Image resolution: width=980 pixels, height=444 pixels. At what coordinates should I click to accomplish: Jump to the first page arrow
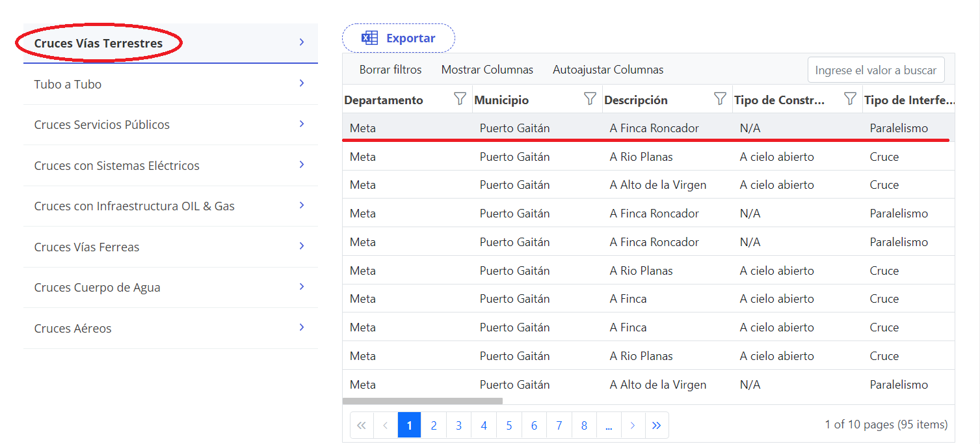(x=362, y=426)
